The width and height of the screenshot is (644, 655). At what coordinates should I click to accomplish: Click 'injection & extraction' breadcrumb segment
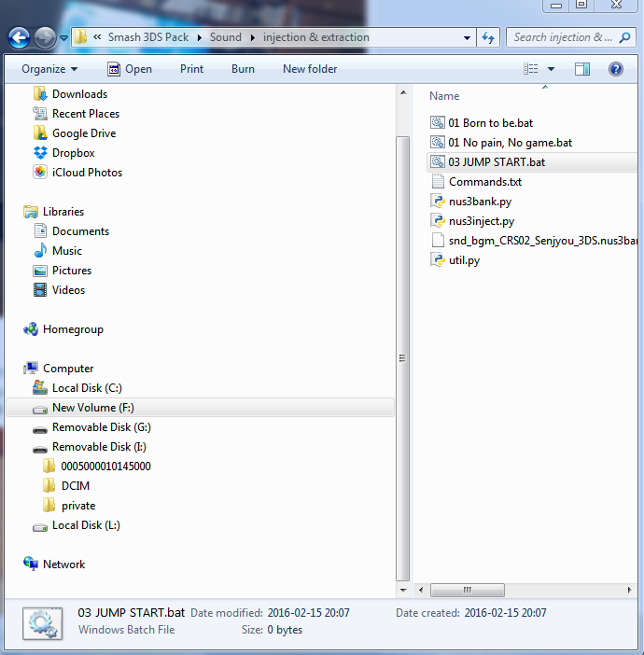316,37
